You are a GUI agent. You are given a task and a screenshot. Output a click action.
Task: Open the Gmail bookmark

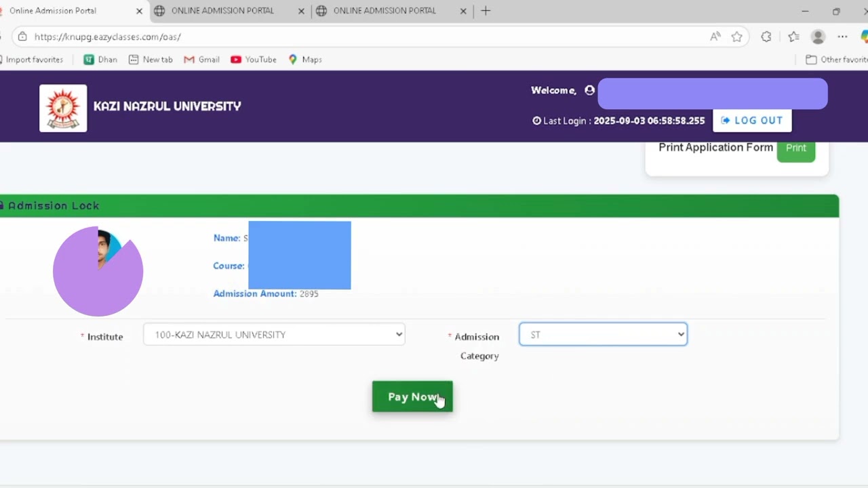click(x=202, y=60)
